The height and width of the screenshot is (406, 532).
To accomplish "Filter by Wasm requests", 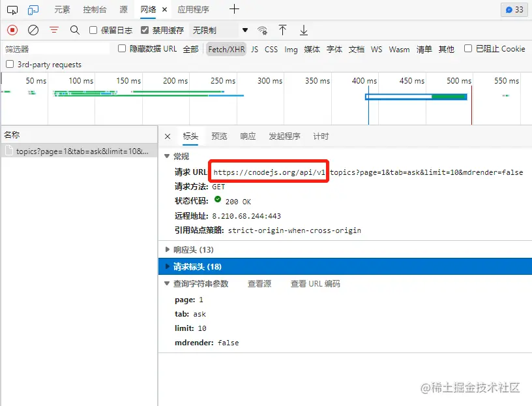I will [x=399, y=49].
